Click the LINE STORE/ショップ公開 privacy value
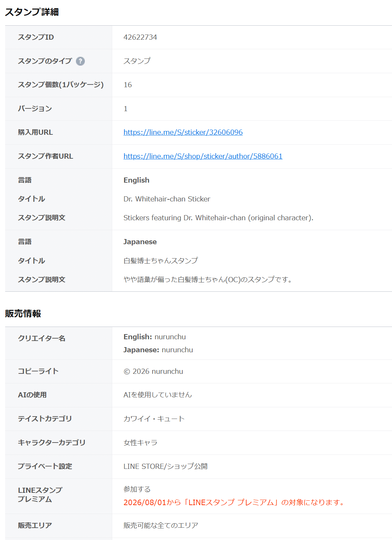 point(166,466)
